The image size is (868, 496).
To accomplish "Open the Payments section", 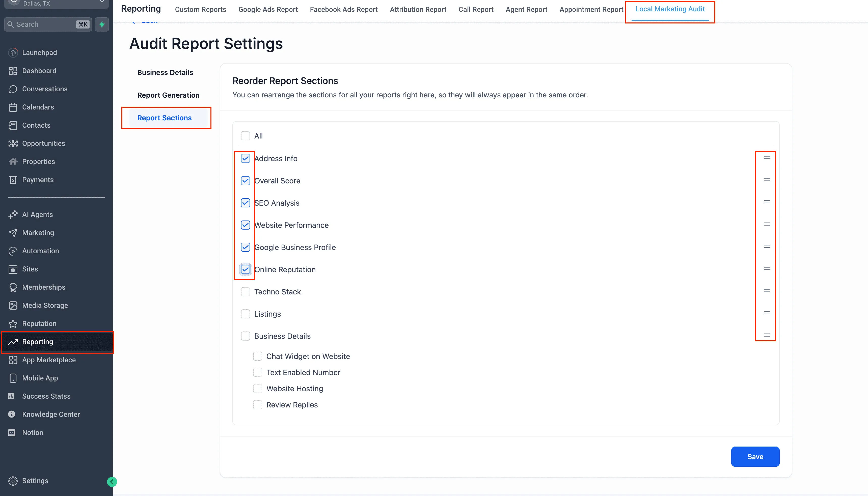I will (x=38, y=180).
